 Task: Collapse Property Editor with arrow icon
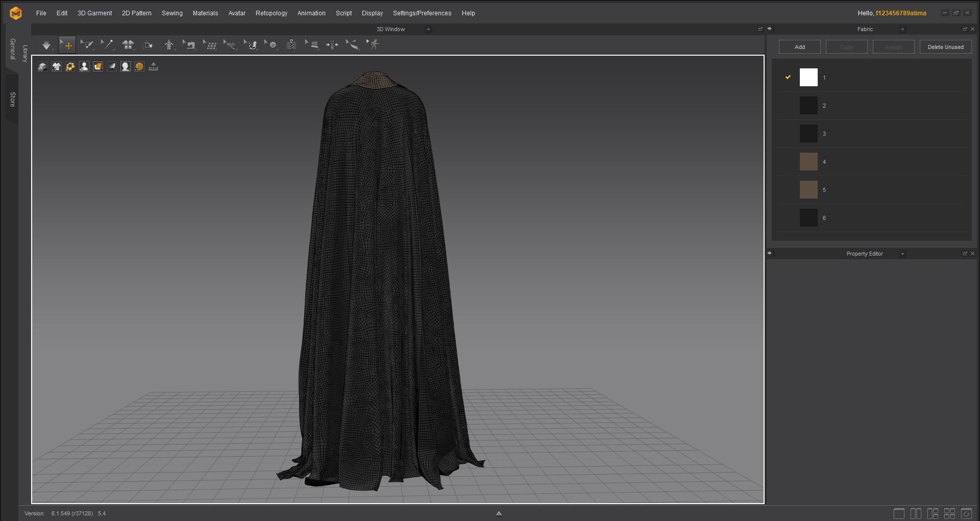point(770,253)
